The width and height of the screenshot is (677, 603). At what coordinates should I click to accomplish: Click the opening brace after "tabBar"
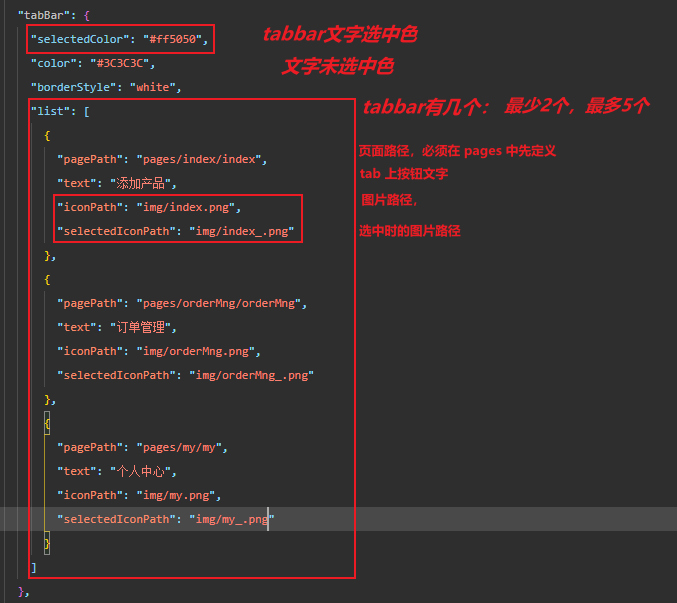pos(87,16)
